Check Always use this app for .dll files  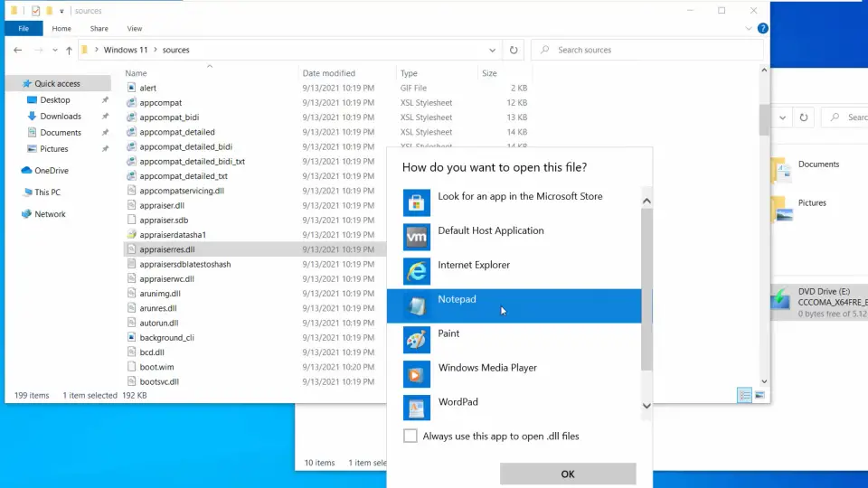410,436
